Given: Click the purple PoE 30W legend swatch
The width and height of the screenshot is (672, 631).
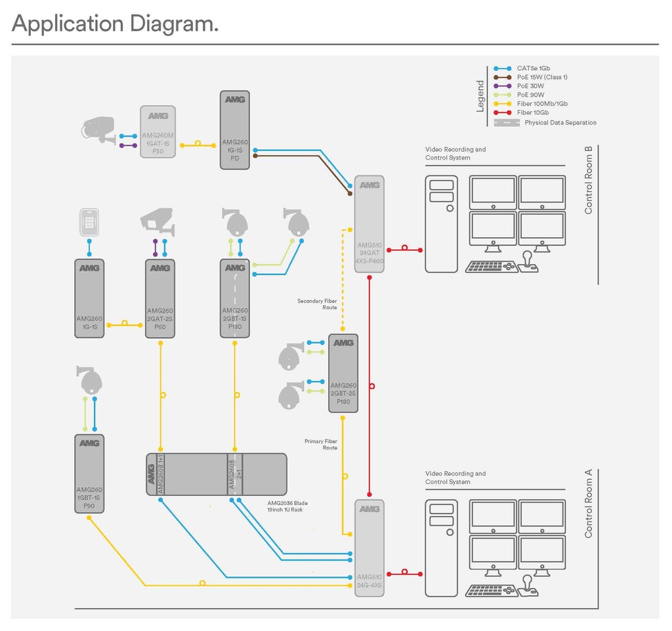Looking at the screenshot, I should tap(502, 86).
